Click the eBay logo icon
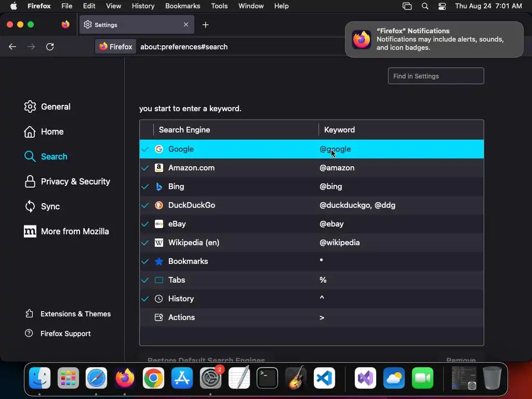 click(159, 223)
